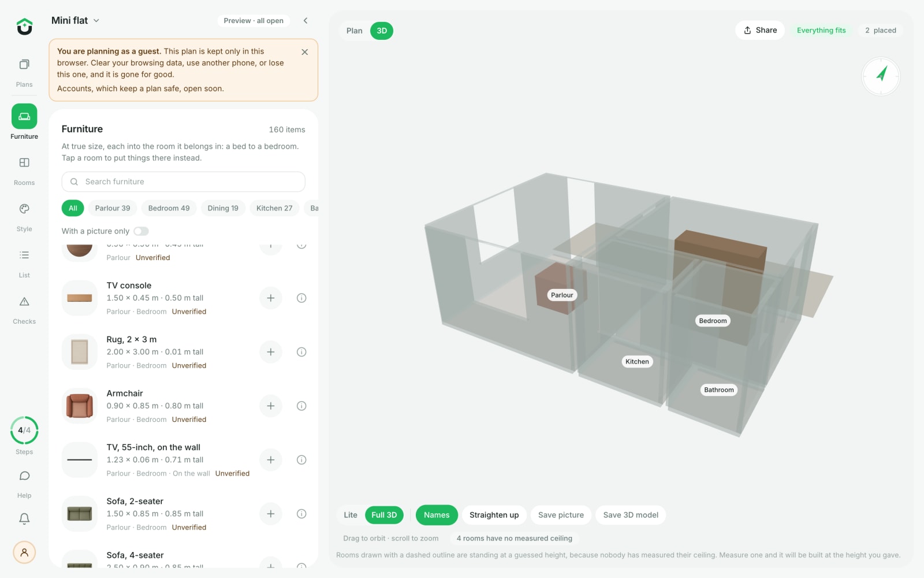Select the All furniture filter

tap(73, 208)
